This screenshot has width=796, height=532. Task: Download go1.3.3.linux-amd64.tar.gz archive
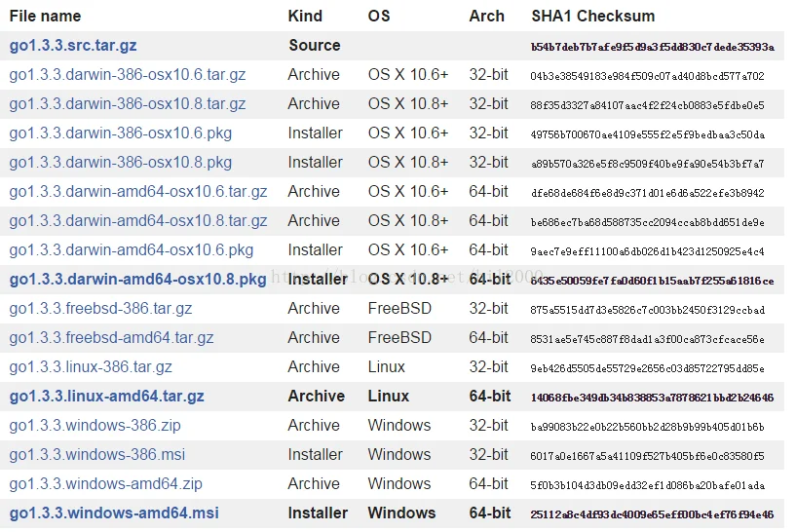[106, 397]
